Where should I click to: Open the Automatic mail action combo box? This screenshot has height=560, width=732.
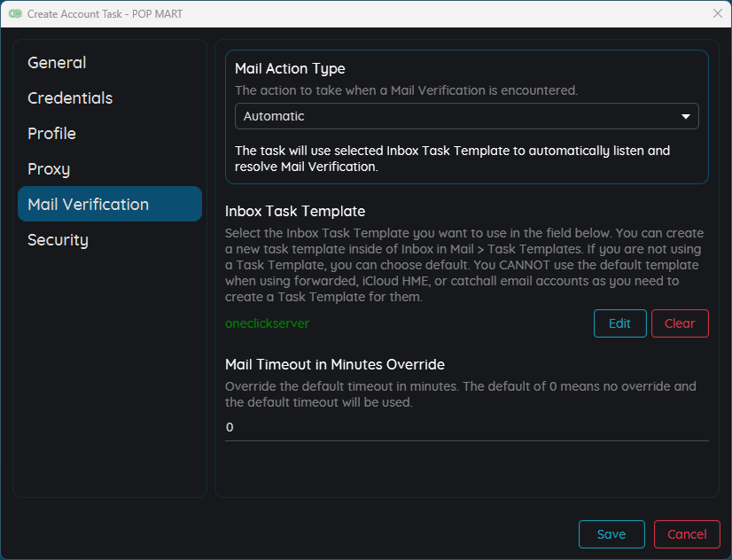pyautogui.click(x=466, y=116)
